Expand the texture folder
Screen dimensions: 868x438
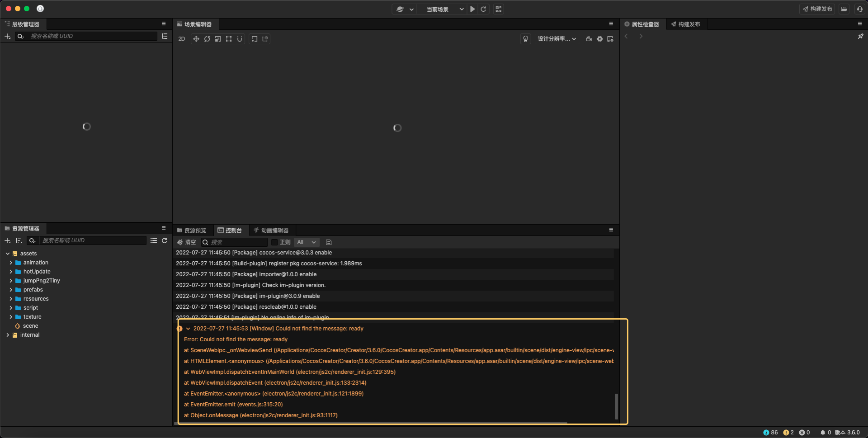tap(11, 317)
